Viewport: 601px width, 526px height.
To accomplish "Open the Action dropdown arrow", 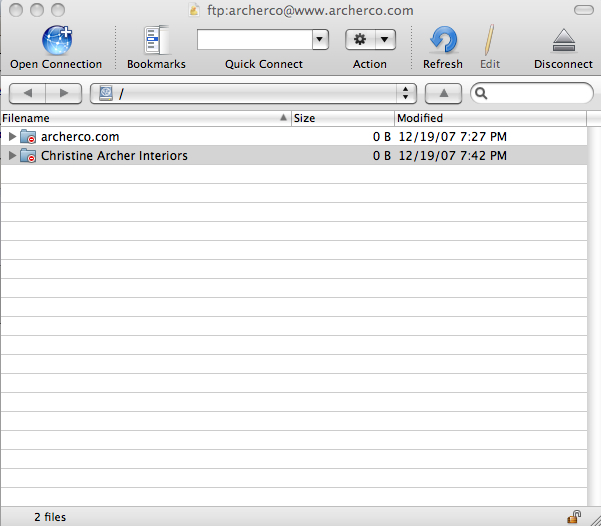I will pyautogui.click(x=385, y=39).
